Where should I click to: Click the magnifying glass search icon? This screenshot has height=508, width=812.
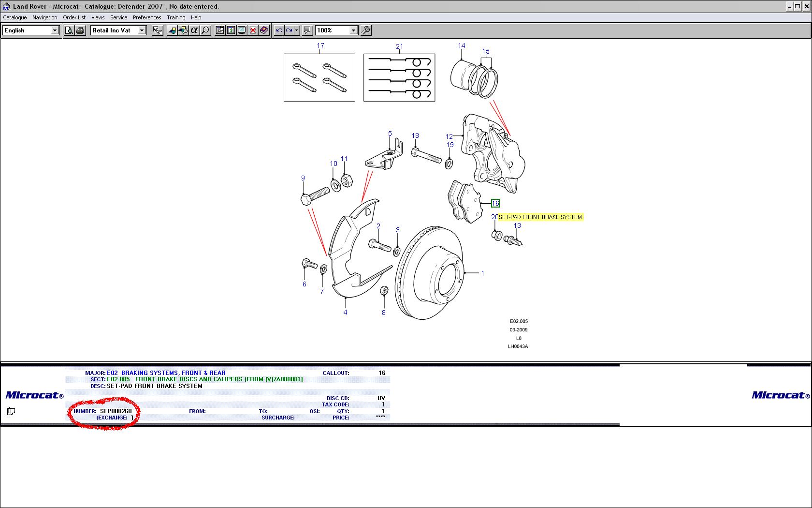tap(205, 30)
